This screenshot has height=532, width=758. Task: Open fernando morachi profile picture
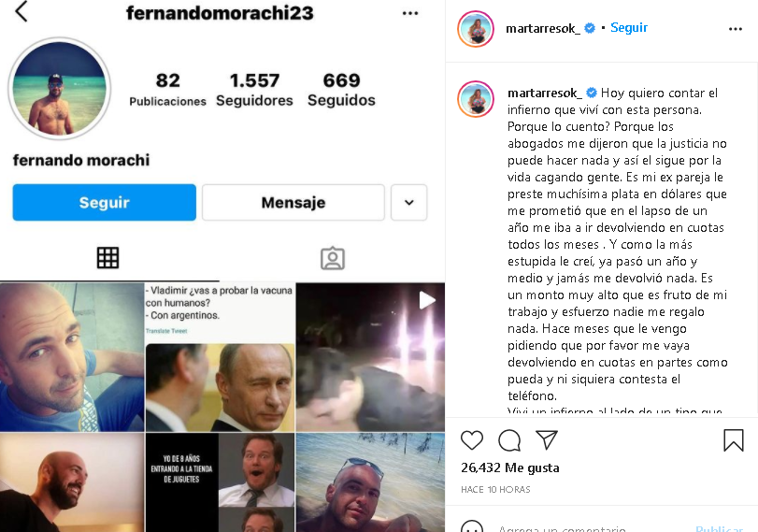point(60,89)
